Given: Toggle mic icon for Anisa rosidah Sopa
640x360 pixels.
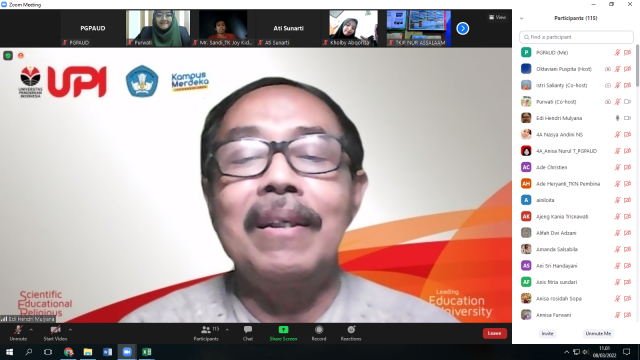Looking at the screenshot, I should coord(618,298).
